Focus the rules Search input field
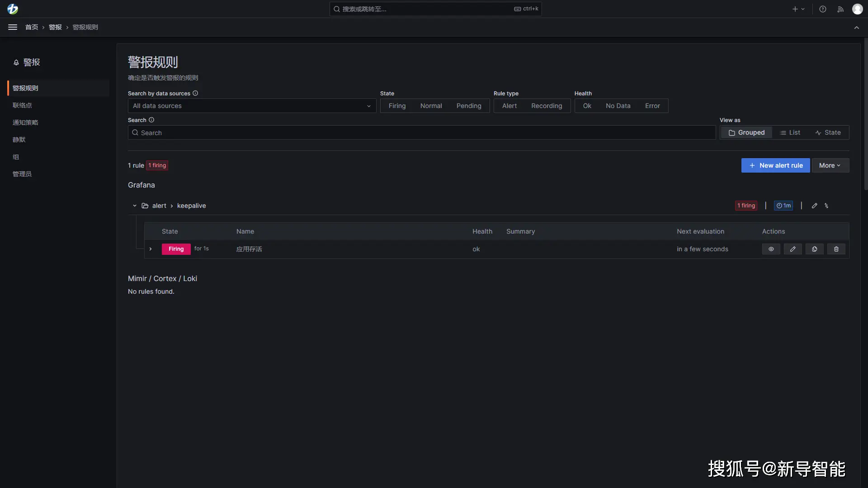The height and width of the screenshot is (488, 868). 421,133
